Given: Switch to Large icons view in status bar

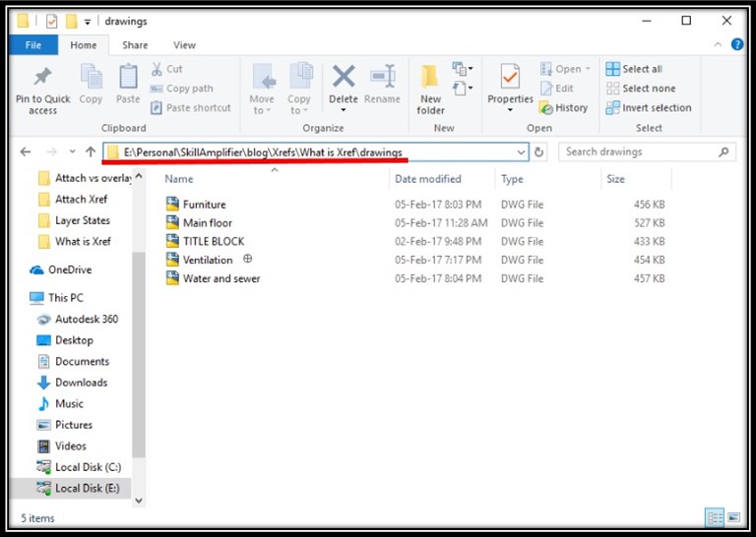Looking at the screenshot, I should click(x=733, y=517).
